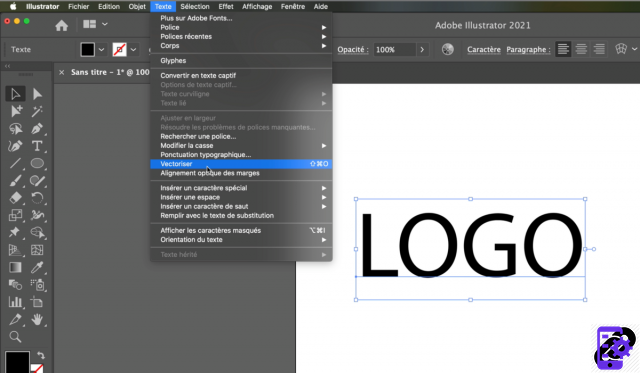This screenshot has height=373, width=640.
Task: Select the Shape Builder tool
Action: 37,232
